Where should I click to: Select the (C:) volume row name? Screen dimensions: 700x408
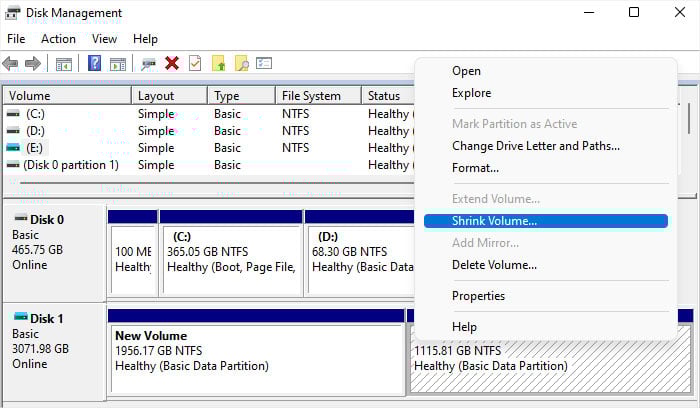tap(35, 114)
